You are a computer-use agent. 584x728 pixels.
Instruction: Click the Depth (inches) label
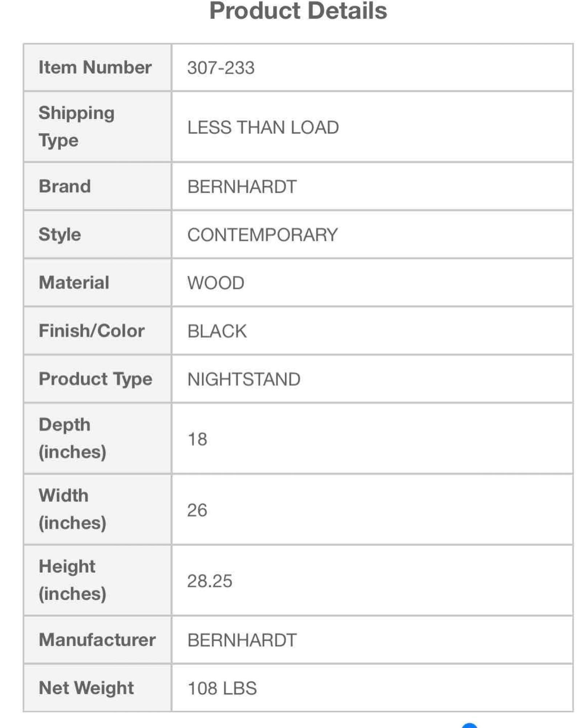tap(72, 438)
